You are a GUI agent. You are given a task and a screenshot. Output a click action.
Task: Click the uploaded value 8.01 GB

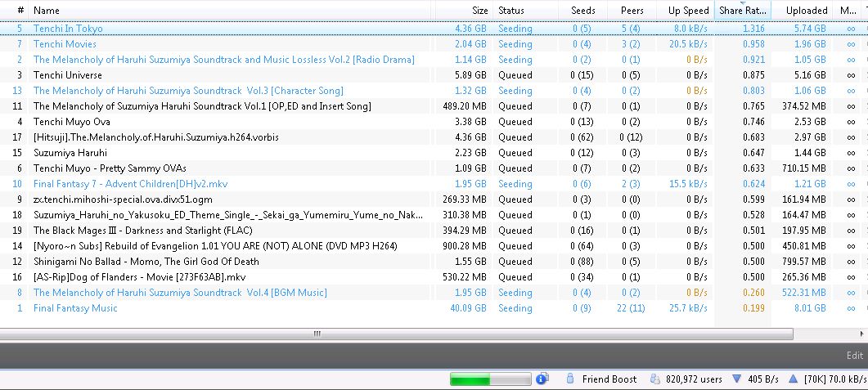coord(810,307)
